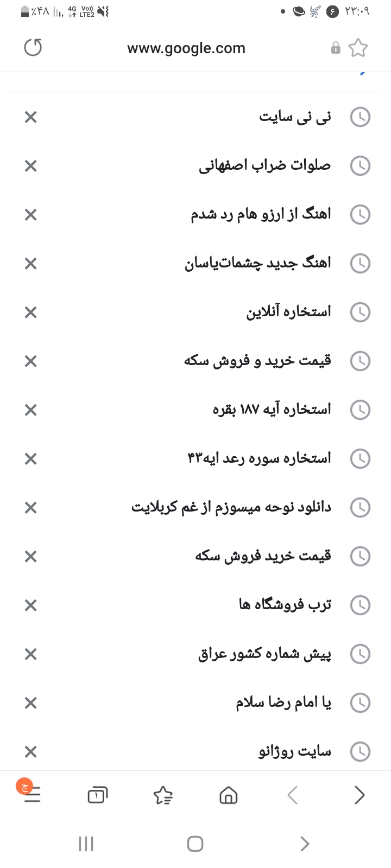The height and width of the screenshot is (868, 391).
Task: Remove the 'ترب فروشگاه ها' suggestion
Action: point(31,605)
